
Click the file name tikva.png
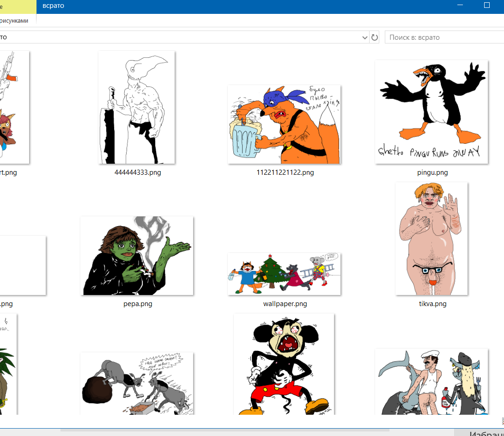pos(433,304)
